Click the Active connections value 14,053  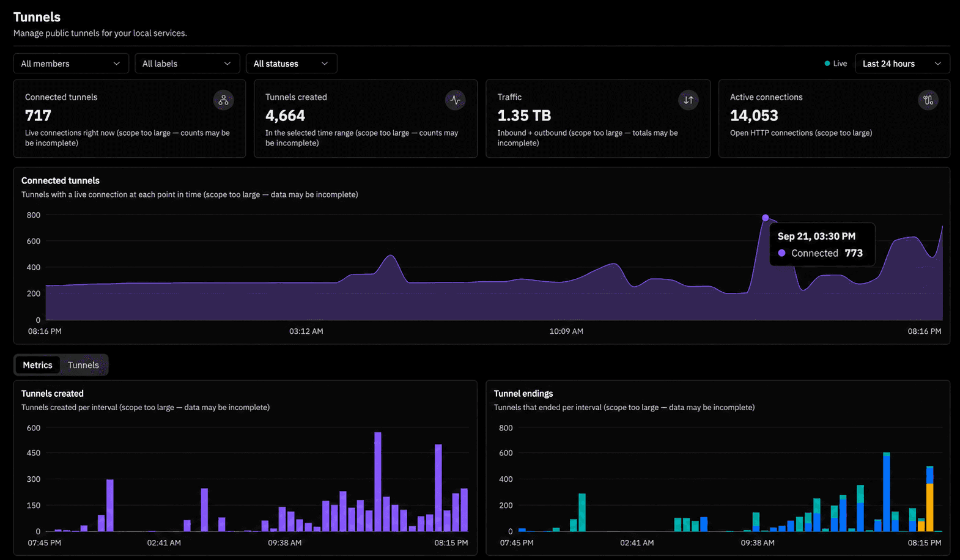(x=754, y=116)
